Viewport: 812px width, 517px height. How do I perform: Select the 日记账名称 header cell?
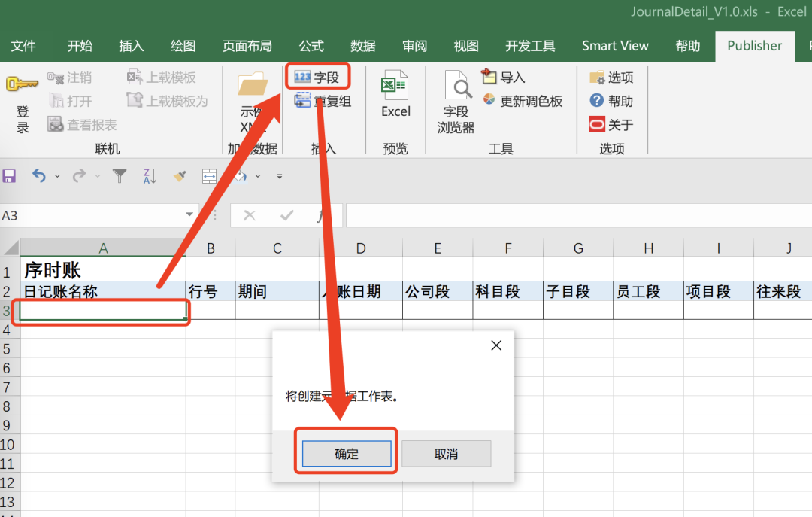[103, 291]
